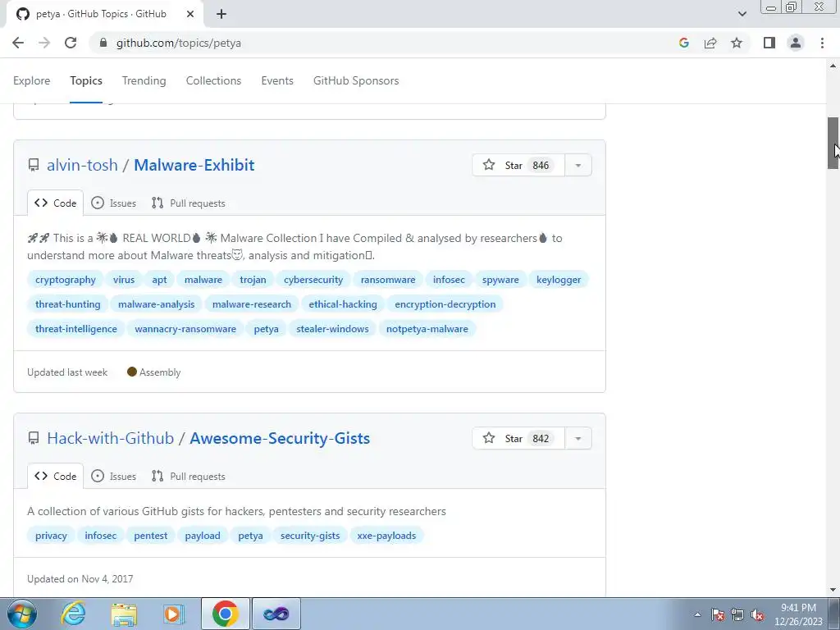Open the Malware-Exhibit repository link

tap(194, 165)
